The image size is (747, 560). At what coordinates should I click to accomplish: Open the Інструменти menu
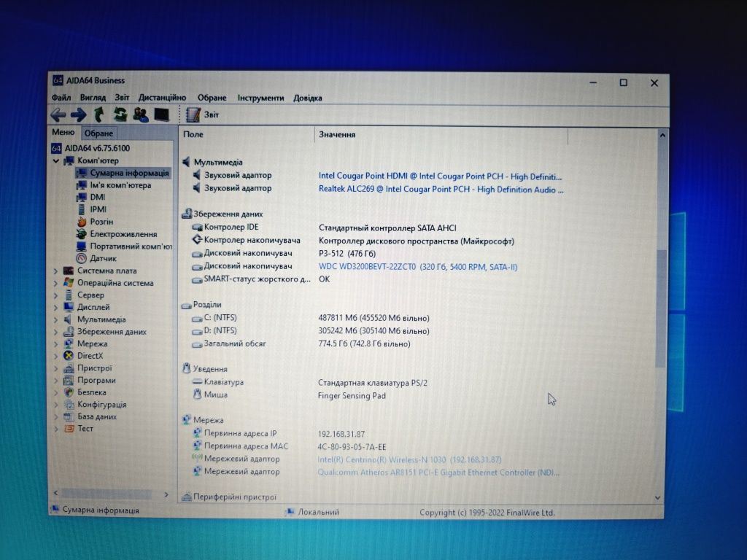(260, 98)
